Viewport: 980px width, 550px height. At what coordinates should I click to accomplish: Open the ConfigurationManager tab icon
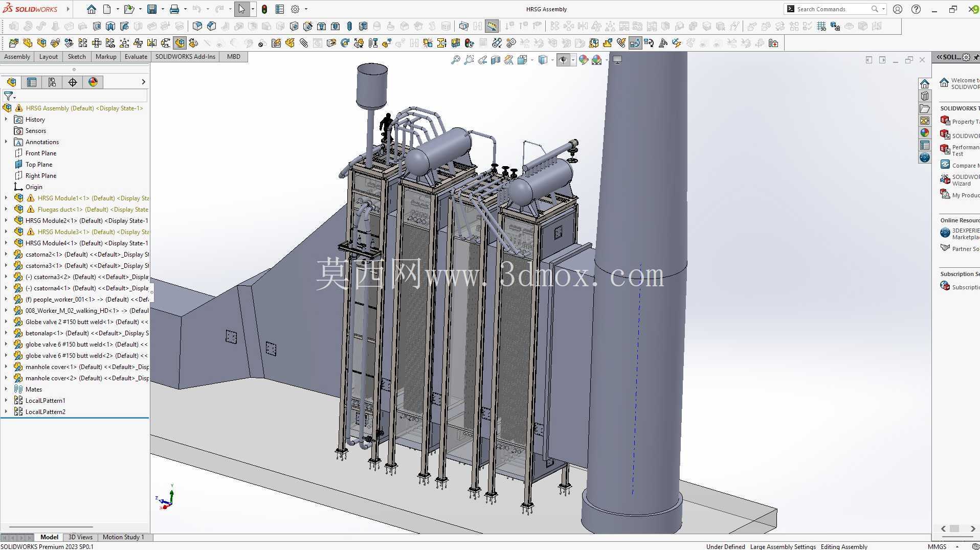pyautogui.click(x=52, y=82)
